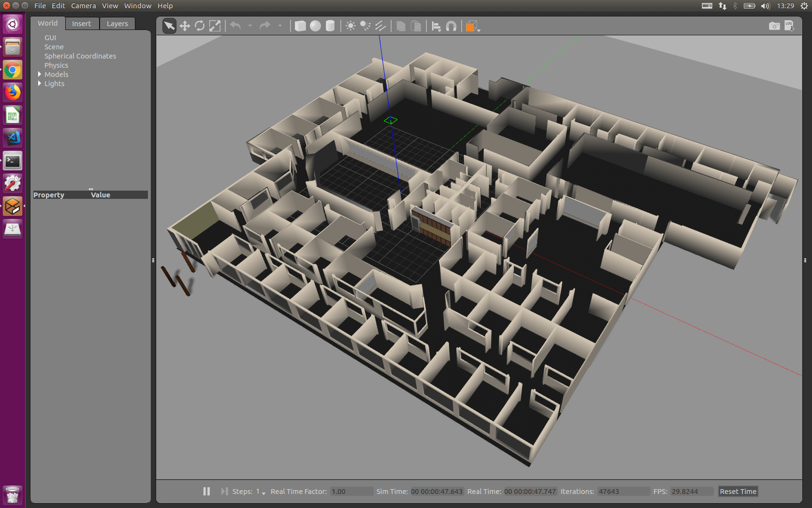Viewport: 812px width, 508px height.
Task: Click the right panel splitter handle
Action: click(805, 260)
